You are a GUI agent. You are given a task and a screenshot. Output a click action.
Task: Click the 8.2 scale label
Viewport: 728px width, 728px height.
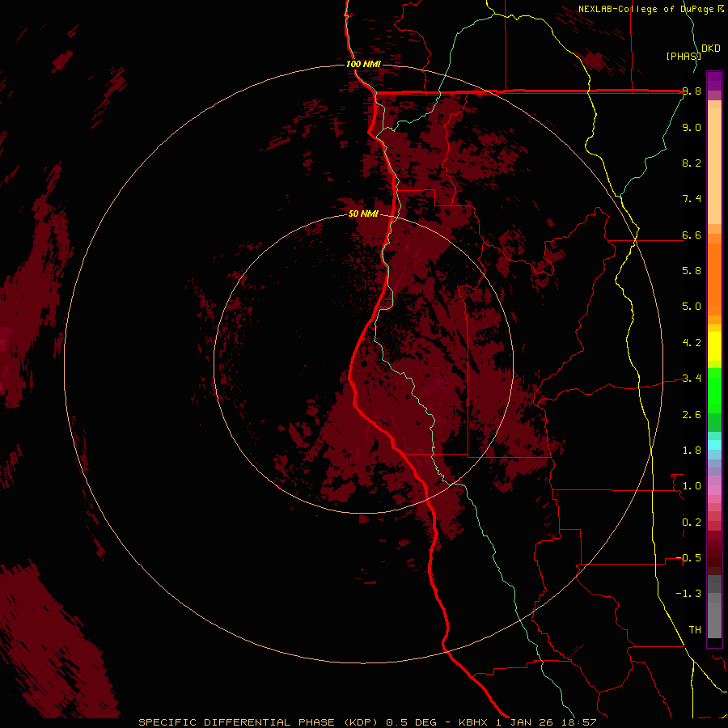click(x=692, y=163)
